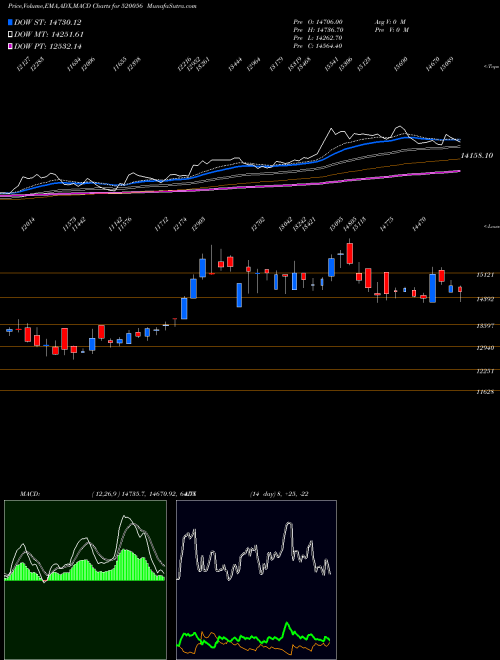500x660 pixels.
Task: Click the 13397 price level label
Action: coord(484,326)
